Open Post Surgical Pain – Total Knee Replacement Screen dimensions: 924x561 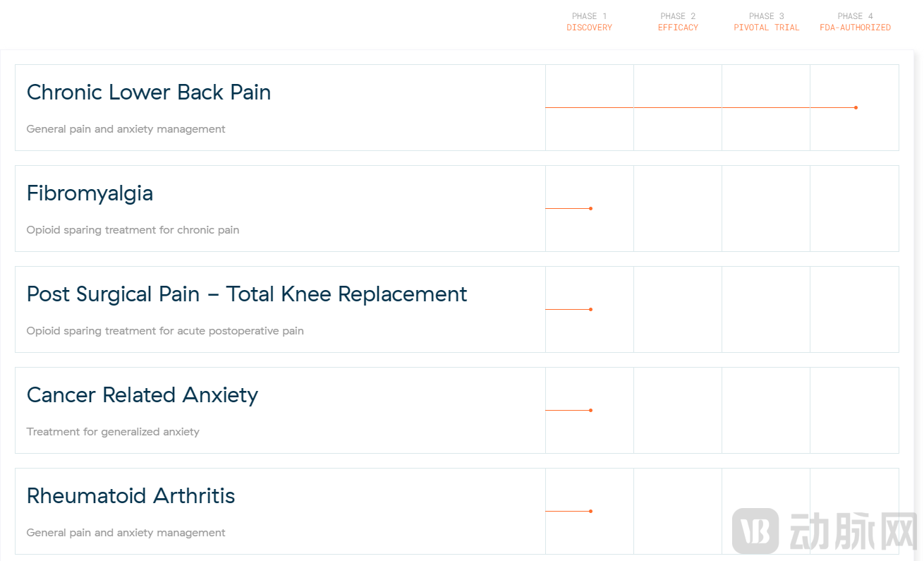[247, 294]
